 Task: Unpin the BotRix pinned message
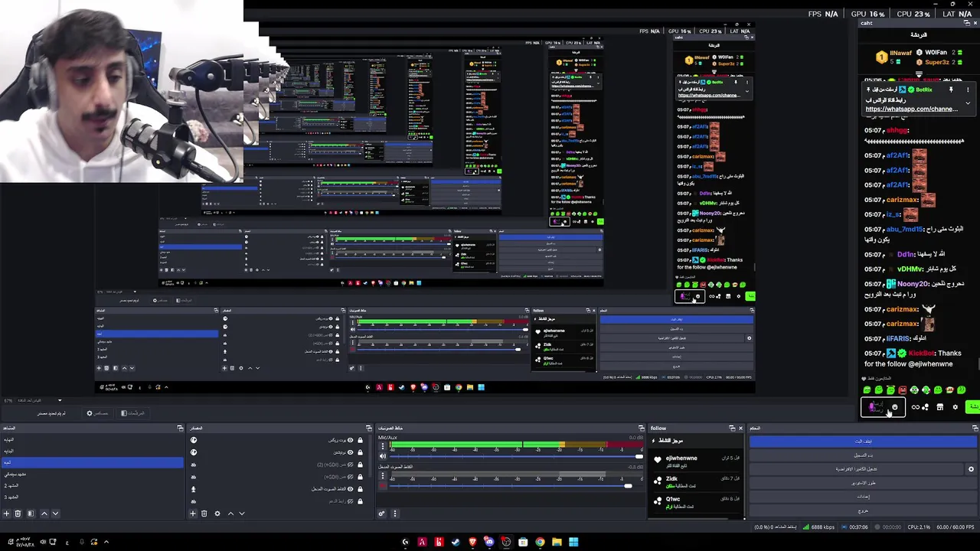[x=951, y=90]
